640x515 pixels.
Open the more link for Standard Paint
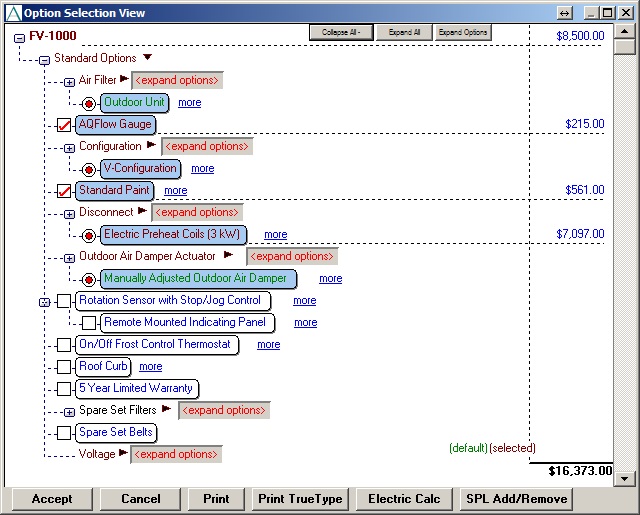pyautogui.click(x=175, y=190)
